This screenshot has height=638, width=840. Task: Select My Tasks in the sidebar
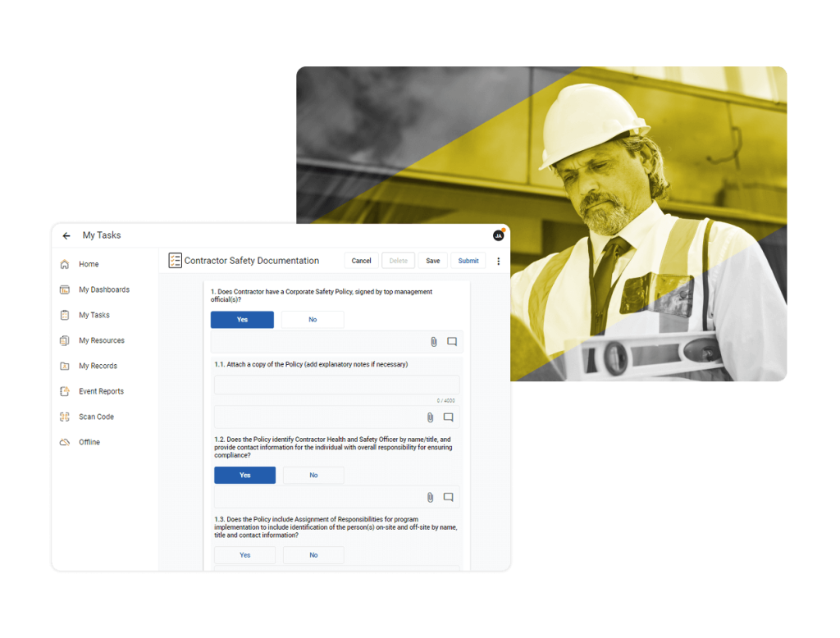click(64, 315)
